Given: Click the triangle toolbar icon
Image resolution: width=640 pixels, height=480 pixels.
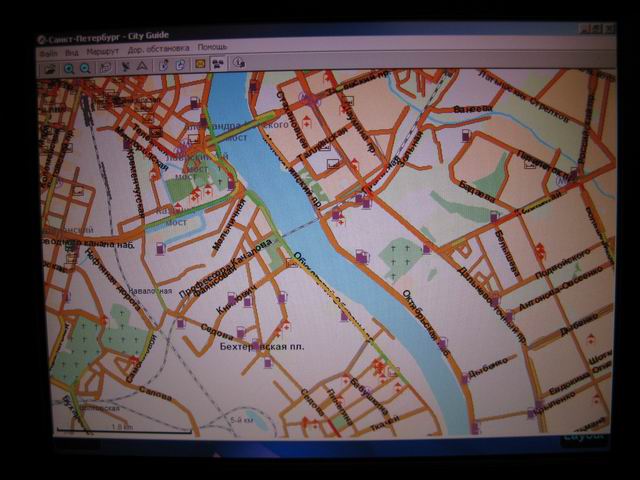Looking at the screenshot, I should (x=142, y=67).
